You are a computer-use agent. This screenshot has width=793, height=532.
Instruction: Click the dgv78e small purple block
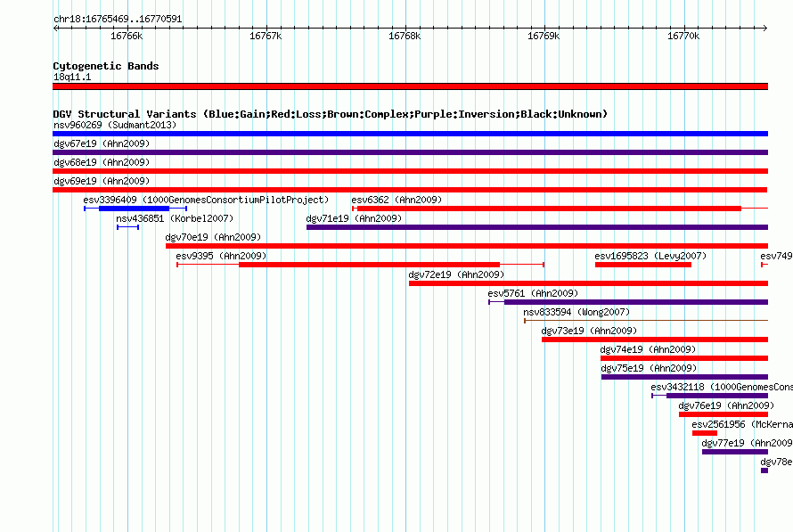point(764,471)
